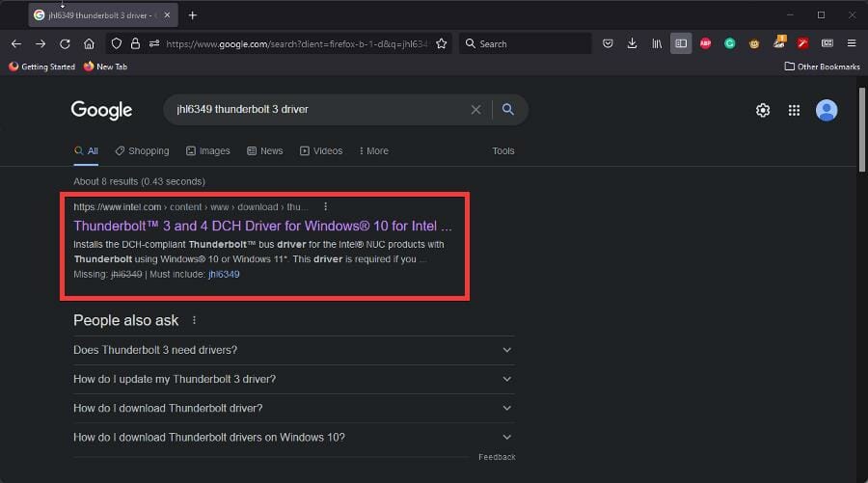The height and width of the screenshot is (483, 868).
Task: Close the jhl6349 thunderbolt tab
Action: pos(167,15)
